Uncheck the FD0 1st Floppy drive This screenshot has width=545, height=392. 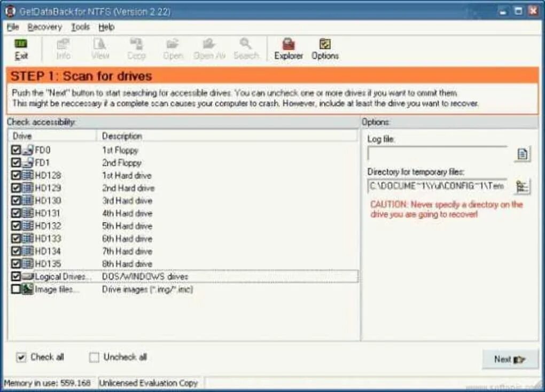click(x=16, y=150)
